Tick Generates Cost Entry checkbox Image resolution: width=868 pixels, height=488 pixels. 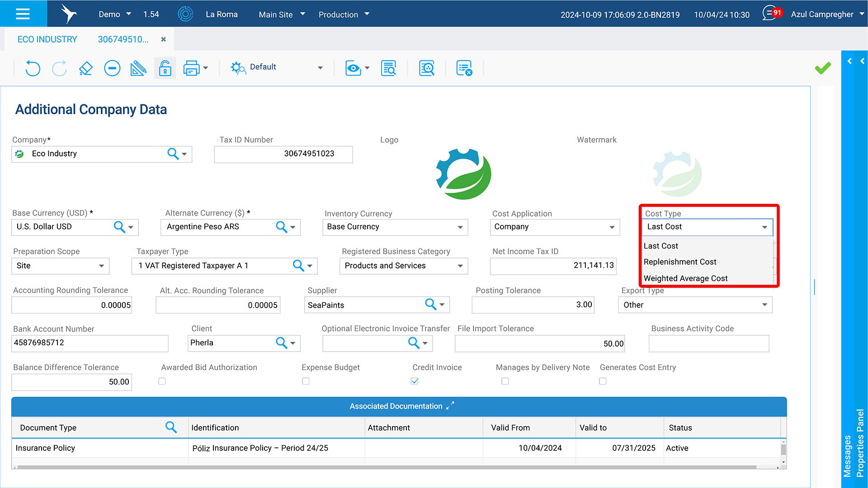(603, 381)
